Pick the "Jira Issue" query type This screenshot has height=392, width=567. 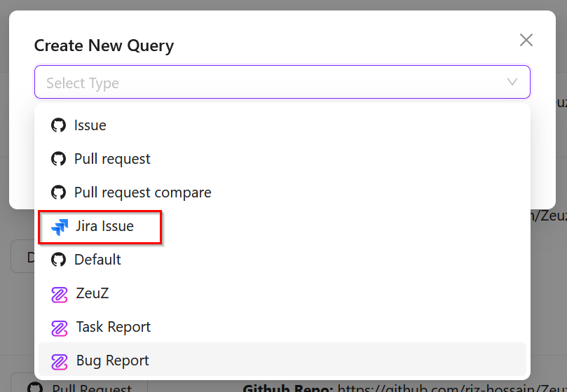[104, 226]
